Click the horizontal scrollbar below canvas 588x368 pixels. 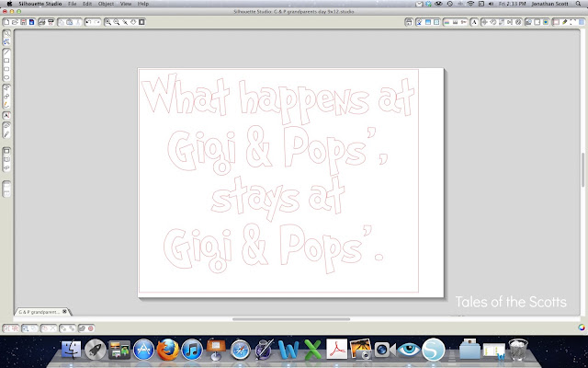point(291,319)
